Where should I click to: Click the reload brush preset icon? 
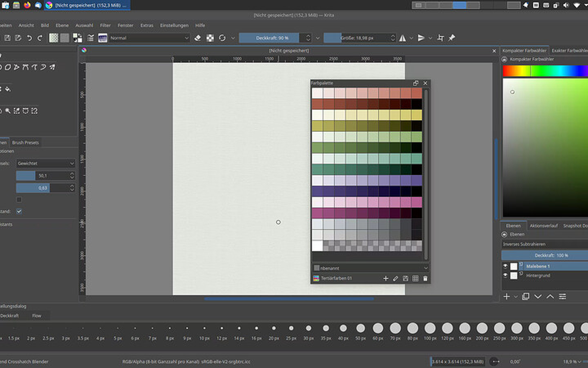[x=222, y=38]
